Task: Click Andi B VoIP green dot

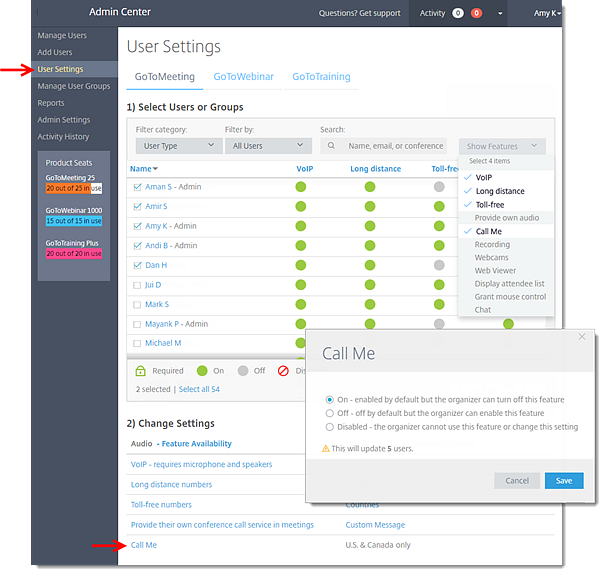Action: point(301,246)
